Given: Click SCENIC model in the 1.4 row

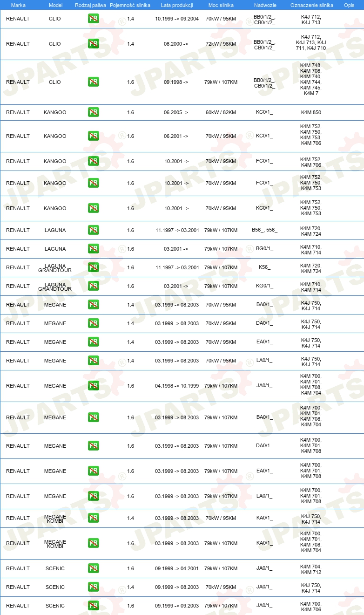Looking at the screenshot, I should pos(55,587).
